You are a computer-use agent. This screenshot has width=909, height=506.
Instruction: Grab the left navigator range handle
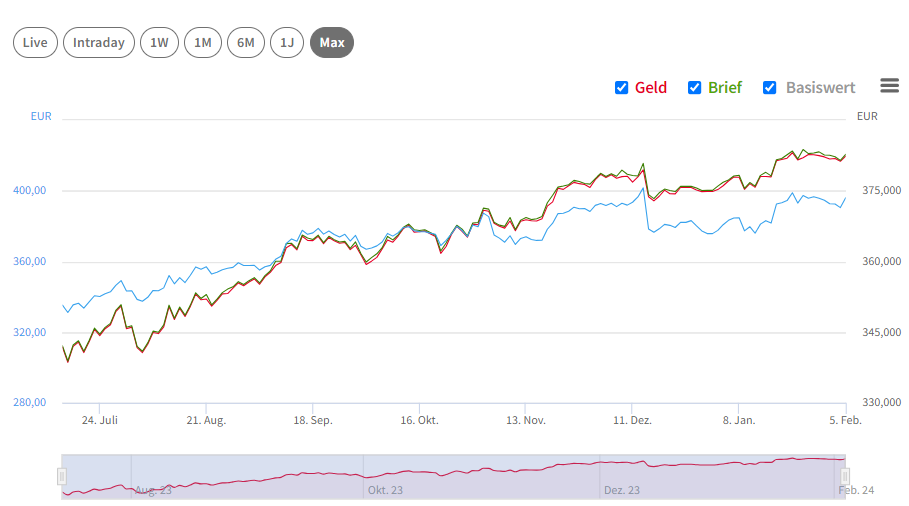coord(61,476)
